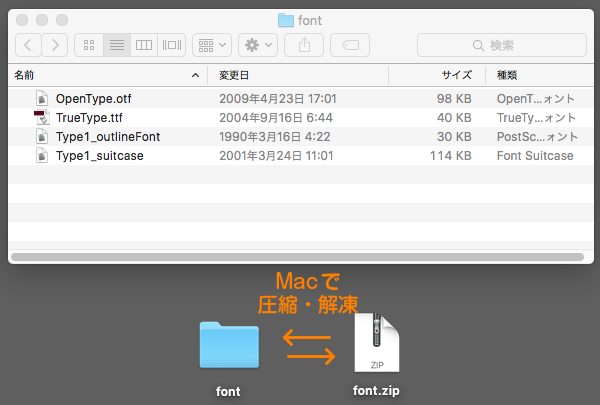Select the font.zip archive icon on desktop
The width and height of the screenshot is (600, 405).
(x=377, y=343)
